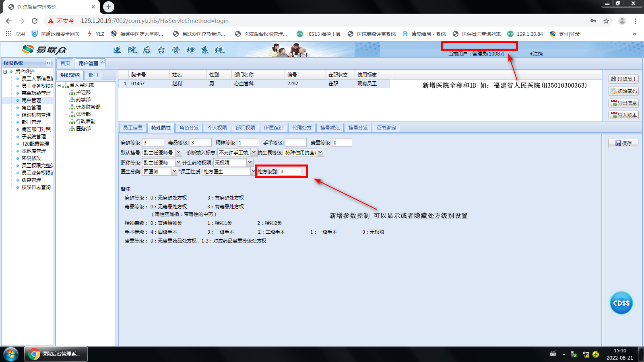Switch to the 部门 tab

pyautogui.click(x=93, y=75)
